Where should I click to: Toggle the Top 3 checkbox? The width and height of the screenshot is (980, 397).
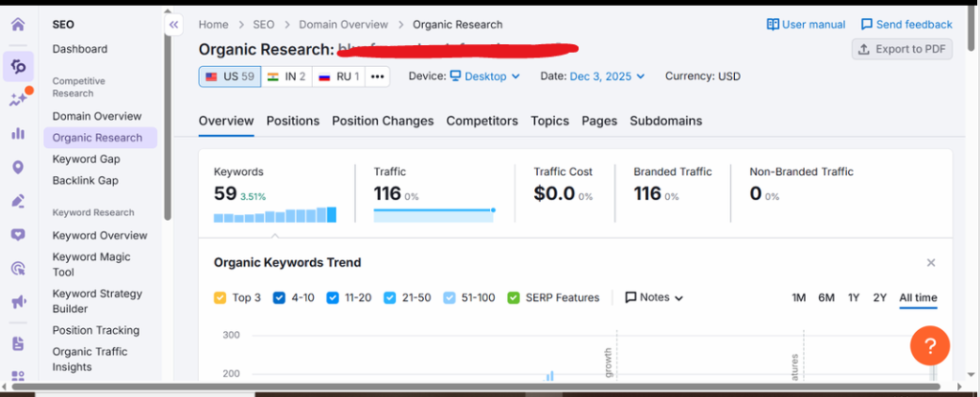coord(220,298)
